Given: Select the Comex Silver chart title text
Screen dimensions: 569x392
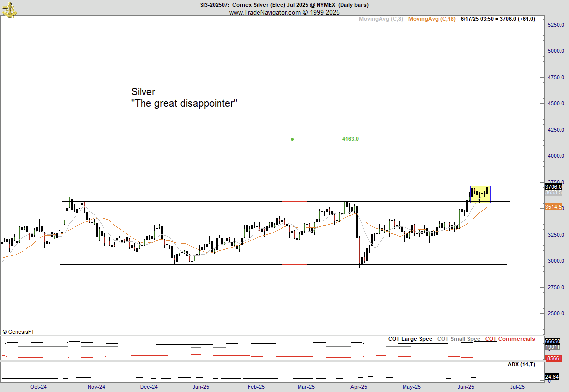Looking at the screenshot, I should click(284, 5).
